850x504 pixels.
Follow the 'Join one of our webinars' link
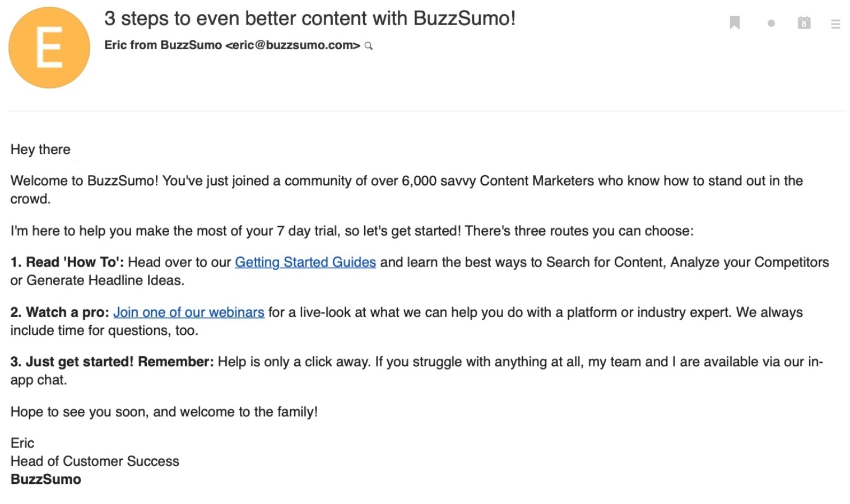tap(189, 312)
